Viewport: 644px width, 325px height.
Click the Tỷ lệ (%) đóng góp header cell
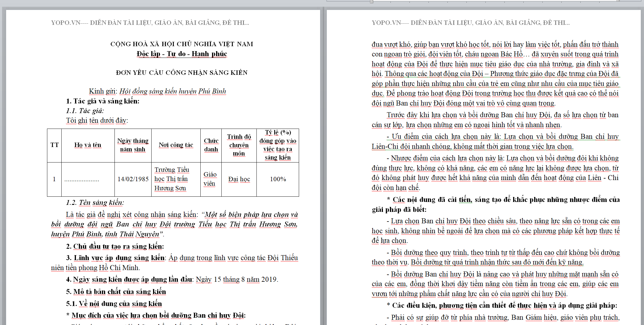[x=278, y=145]
